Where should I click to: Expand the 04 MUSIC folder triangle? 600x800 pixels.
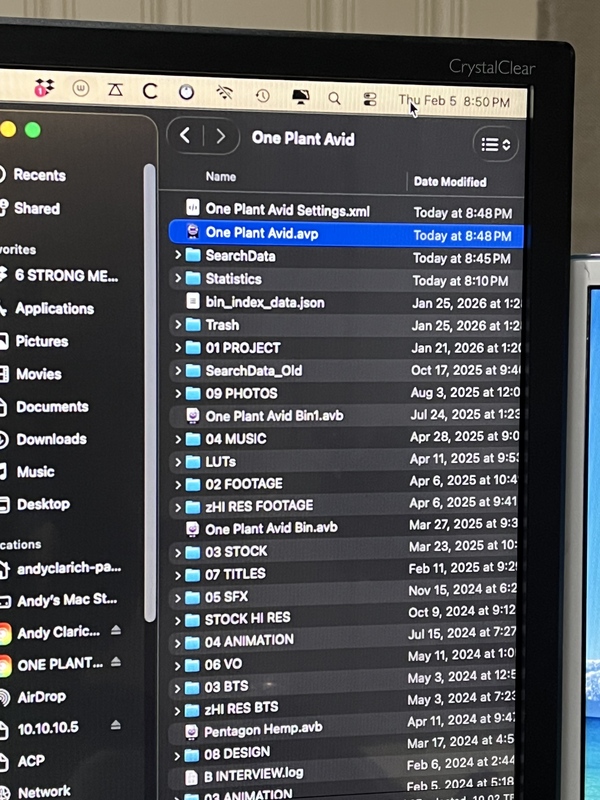(x=178, y=439)
